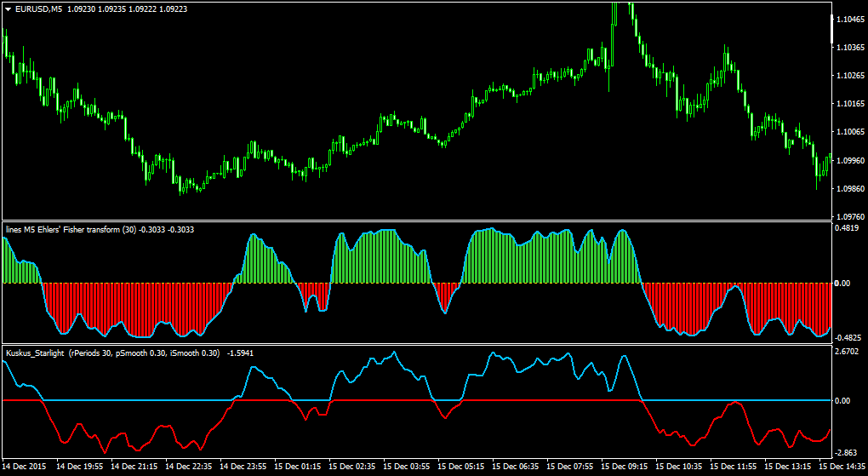
Task: Click the 1.10065 price scale label
Action: click(x=849, y=132)
